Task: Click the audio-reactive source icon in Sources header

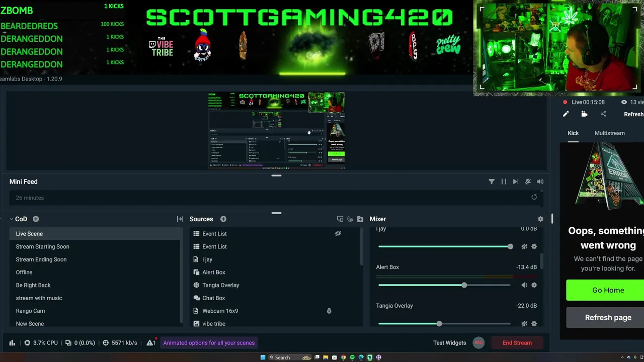Action: [x=350, y=219]
